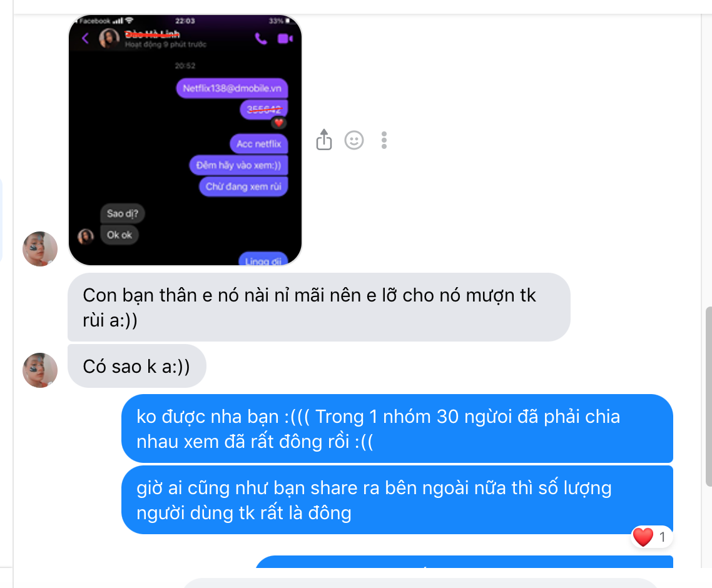Image resolution: width=712 pixels, height=588 pixels.
Task: Click the avatar beside "Có sao k a:))"
Action: click(40, 370)
